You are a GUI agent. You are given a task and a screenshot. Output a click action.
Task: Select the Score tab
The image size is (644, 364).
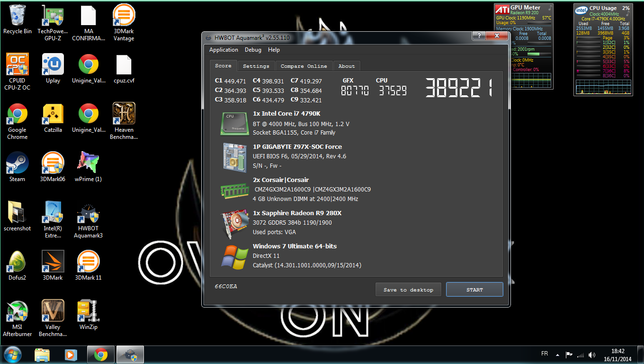223,66
